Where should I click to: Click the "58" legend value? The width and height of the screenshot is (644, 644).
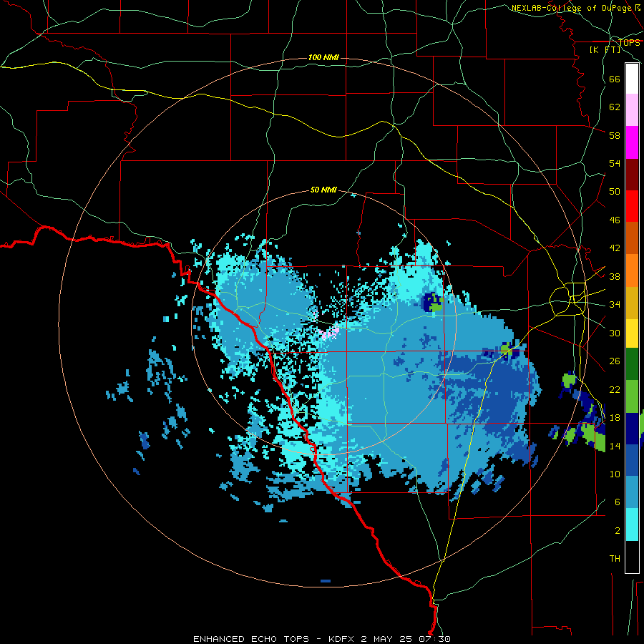[x=615, y=135]
